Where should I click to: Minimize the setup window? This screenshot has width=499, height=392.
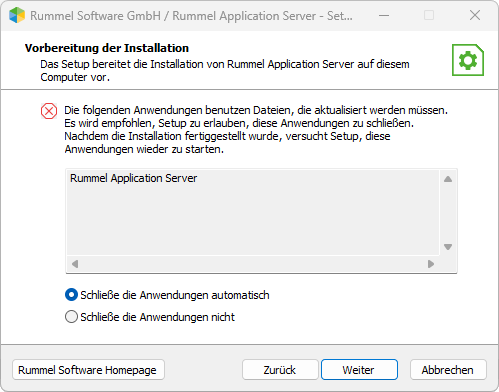(384, 15)
